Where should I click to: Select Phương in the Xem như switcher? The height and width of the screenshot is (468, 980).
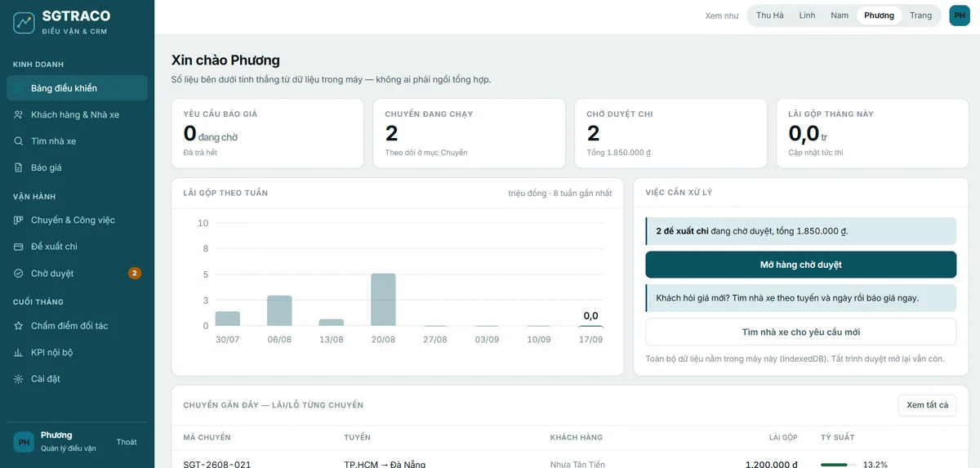tap(879, 16)
